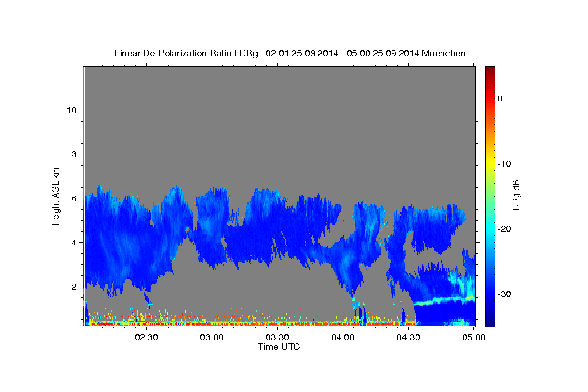Click the height tick label 6
Viewport: 588px width, 392px height.
[x=74, y=198]
